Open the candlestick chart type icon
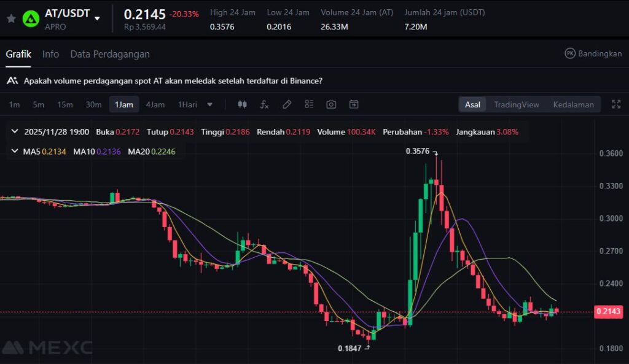 pos(242,104)
